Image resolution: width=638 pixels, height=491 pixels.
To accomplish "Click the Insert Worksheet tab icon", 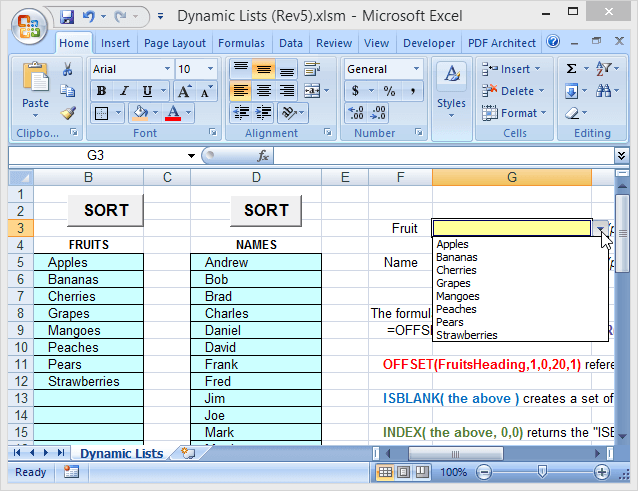I will [x=186, y=453].
